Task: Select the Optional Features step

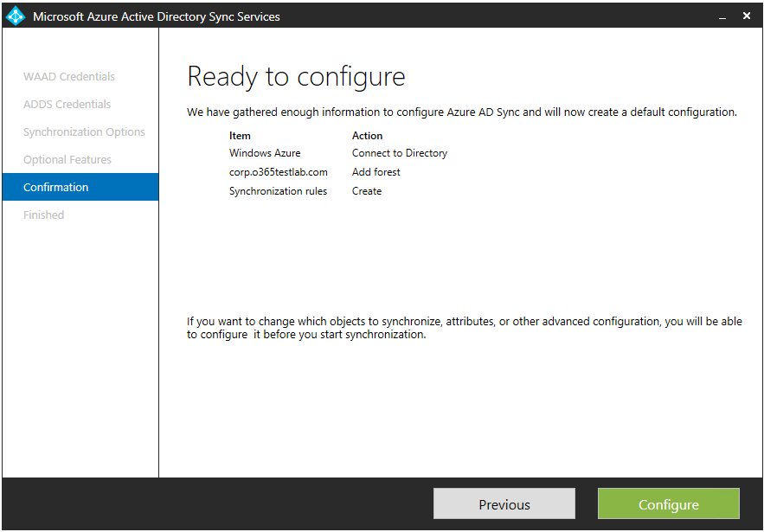Action: tap(67, 160)
